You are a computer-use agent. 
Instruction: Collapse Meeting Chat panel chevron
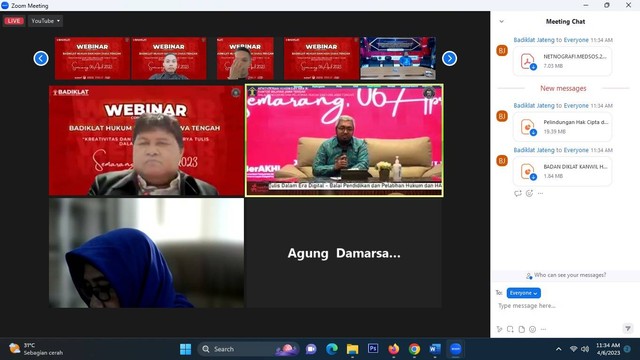pos(502,22)
